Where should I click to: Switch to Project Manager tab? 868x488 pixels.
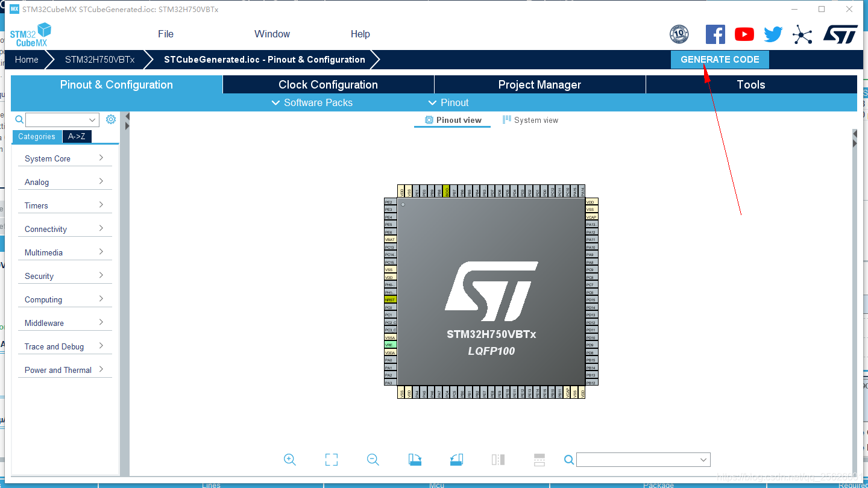(539, 84)
